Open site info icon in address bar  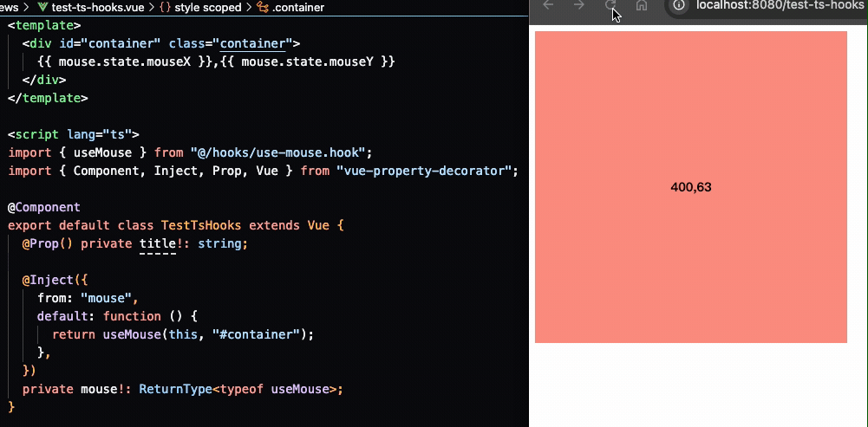coord(679,5)
